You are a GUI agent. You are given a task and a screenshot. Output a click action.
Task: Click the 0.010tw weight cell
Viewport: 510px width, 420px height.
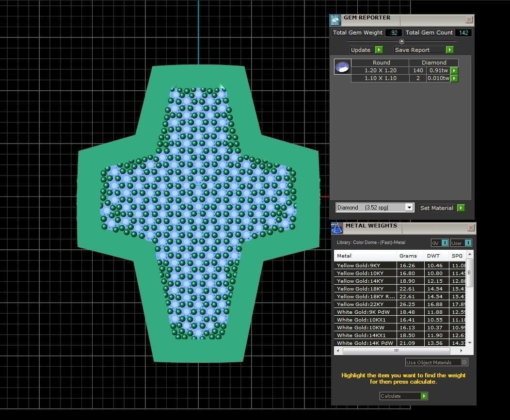click(438, 78)
